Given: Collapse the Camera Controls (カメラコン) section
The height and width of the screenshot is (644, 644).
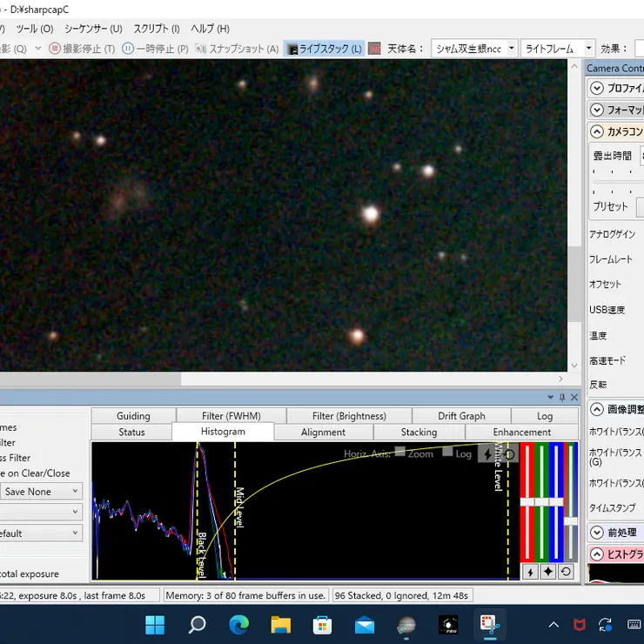Looking at the screenshot, I should (596, 131).
